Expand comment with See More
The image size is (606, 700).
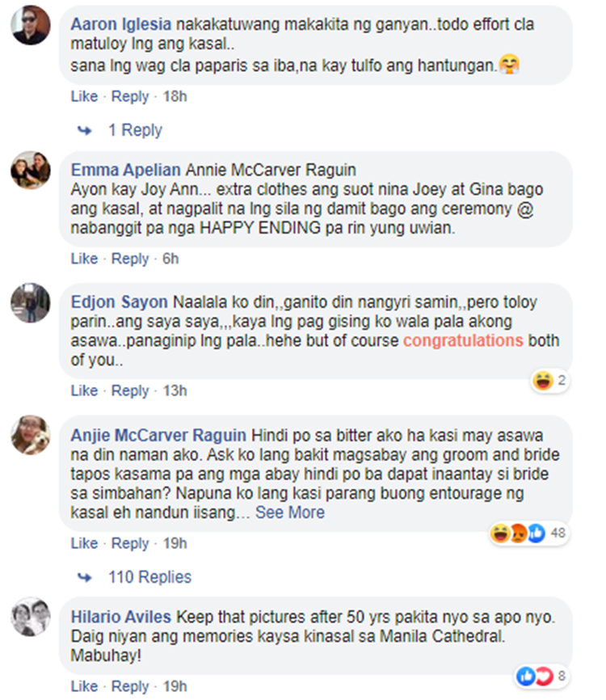coord(289,512)
